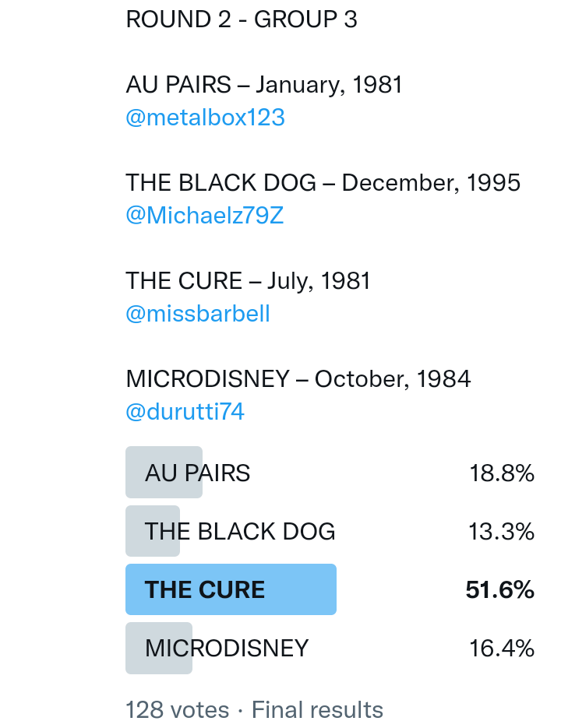
Task: Open the @metalbox123 profile mention
Action: click(205, 118)
